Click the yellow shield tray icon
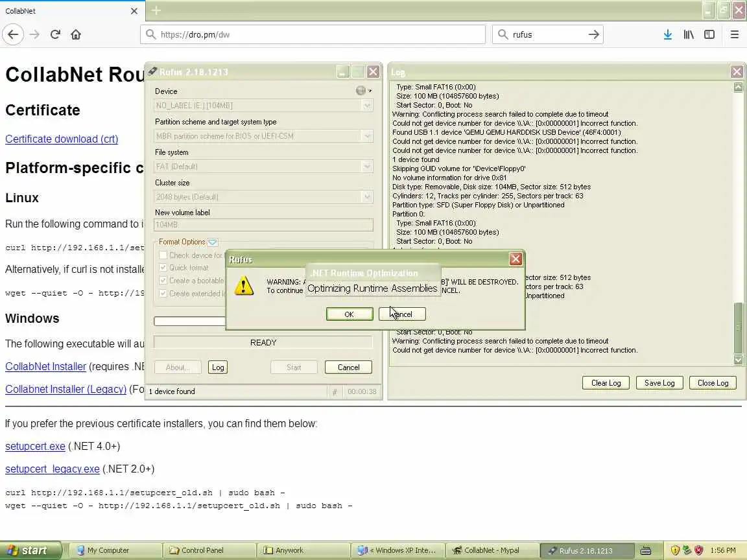The height and width of the screenshot is (560, 747). click(x=674, y=550)
